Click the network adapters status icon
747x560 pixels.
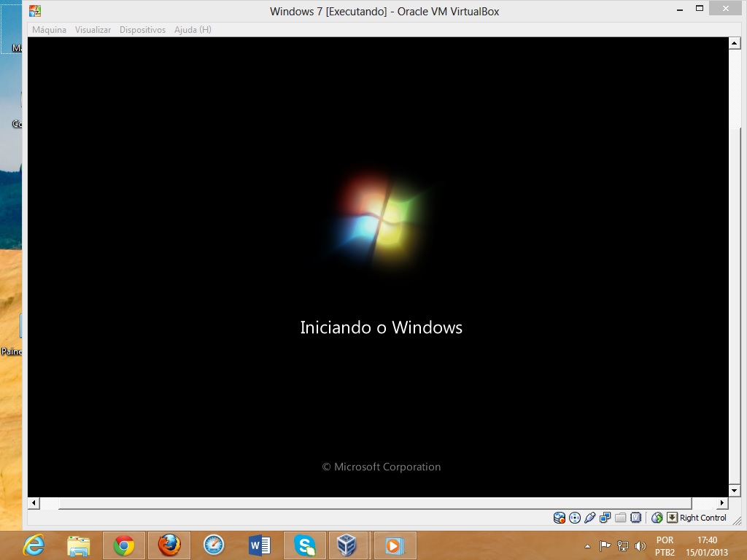(605, 518)
